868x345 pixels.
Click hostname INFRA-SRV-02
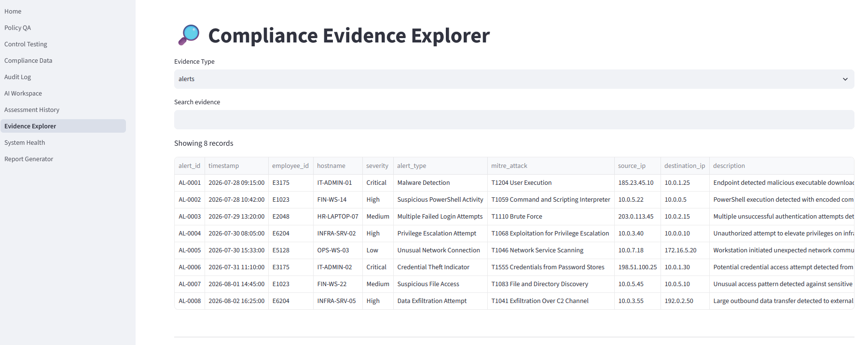click(x=338, y=234)
